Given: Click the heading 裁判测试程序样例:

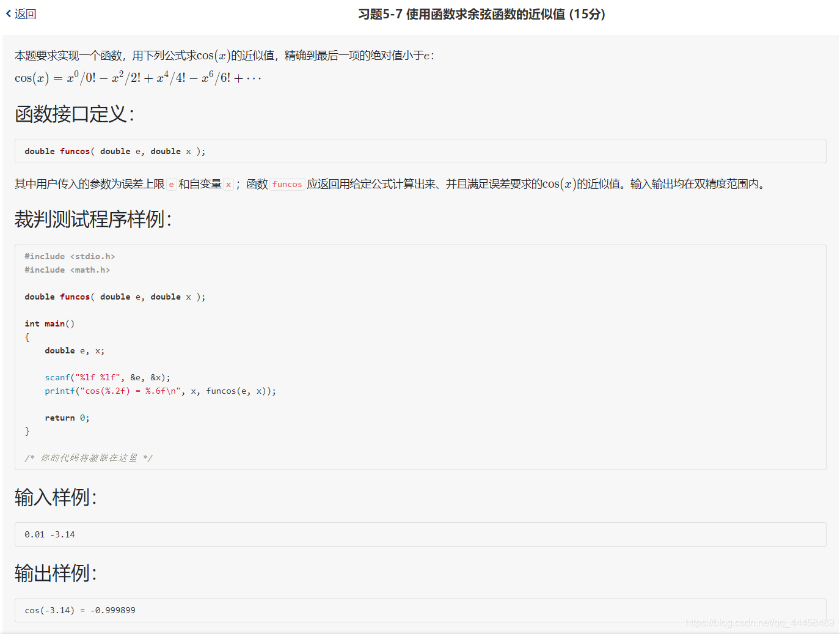Looking at the screenshot, I should click(x=93, y=219).
